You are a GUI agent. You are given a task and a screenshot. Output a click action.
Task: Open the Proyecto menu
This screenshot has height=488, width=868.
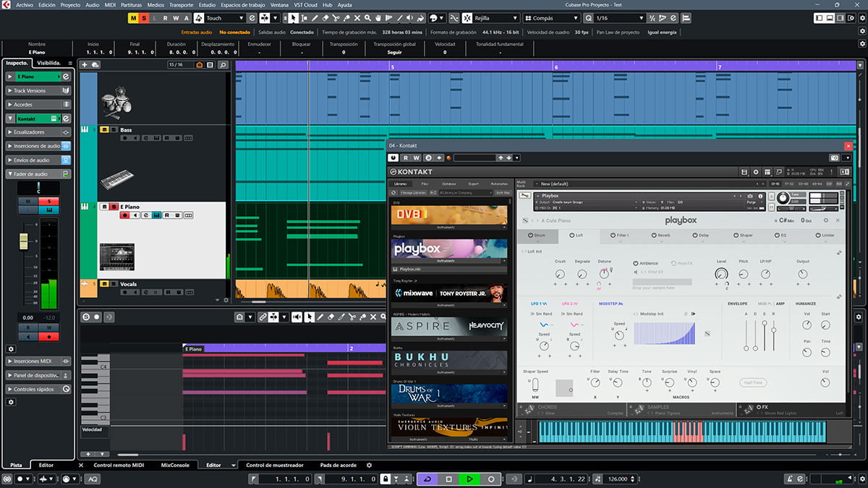[x=70, y=4]
